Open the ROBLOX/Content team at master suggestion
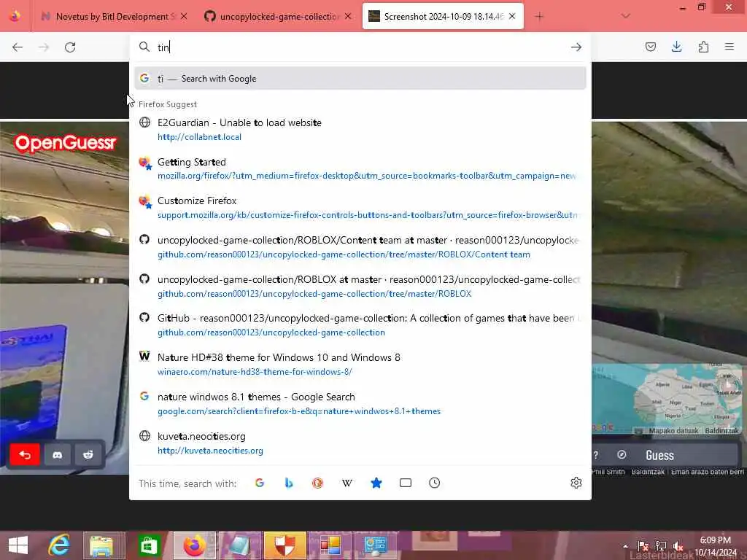747x560 pixels. pyautogui.click(x=360, y=247)
